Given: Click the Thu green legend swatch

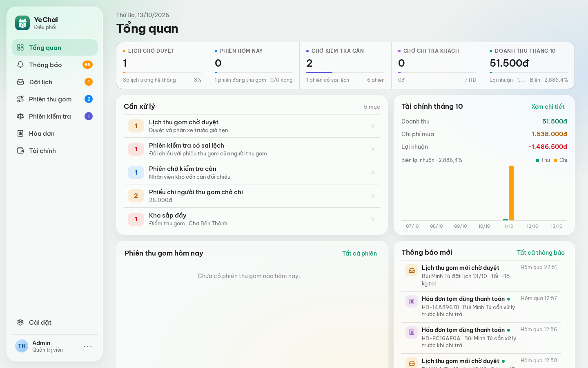Looking at the screenshot, I should (537, 160).
